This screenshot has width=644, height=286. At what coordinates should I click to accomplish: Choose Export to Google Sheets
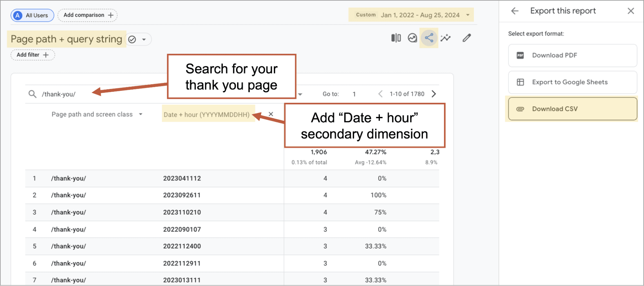coord(572,82)
